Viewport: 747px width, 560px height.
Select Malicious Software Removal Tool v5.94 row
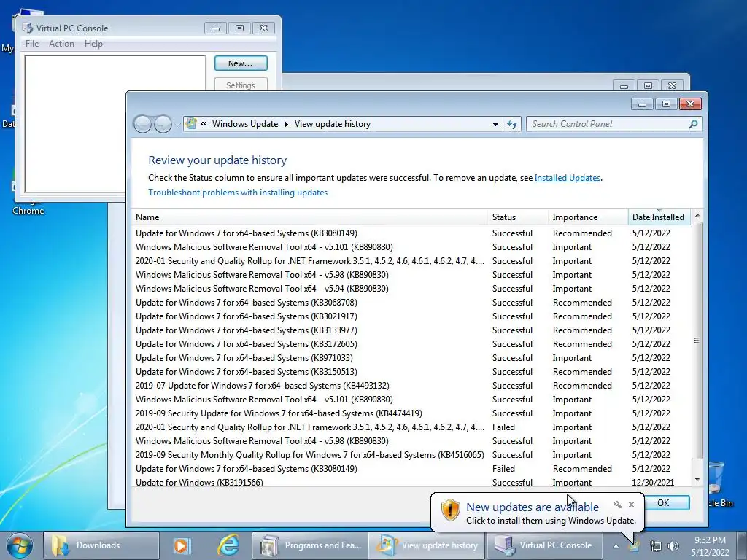click(411, 289)
